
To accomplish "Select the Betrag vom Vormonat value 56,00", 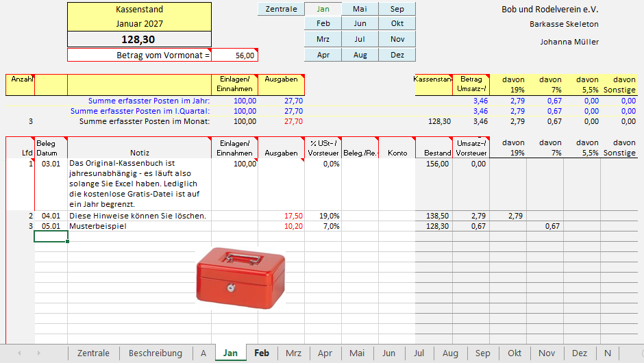I will 235,55.
